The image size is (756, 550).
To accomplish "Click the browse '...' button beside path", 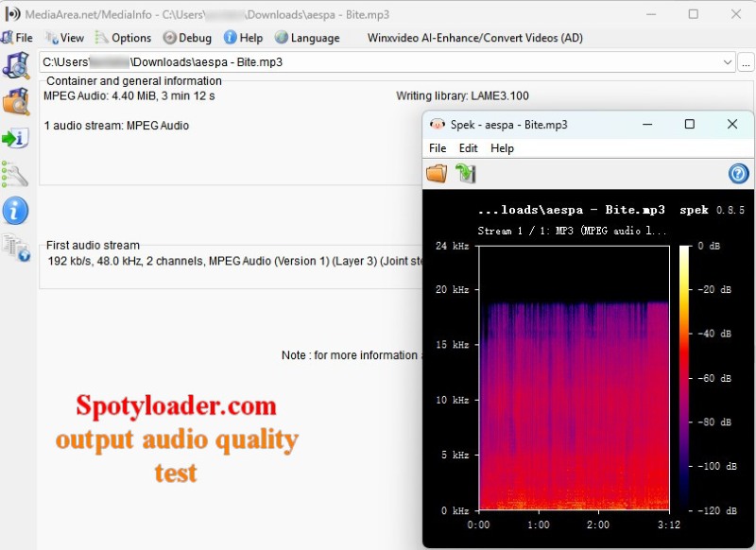I will pos(746,62).
